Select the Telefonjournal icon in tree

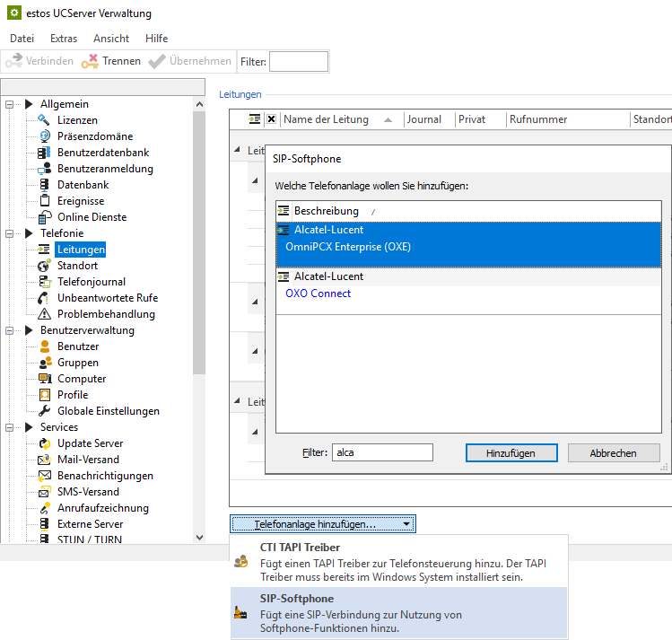(x=44, y=282)
